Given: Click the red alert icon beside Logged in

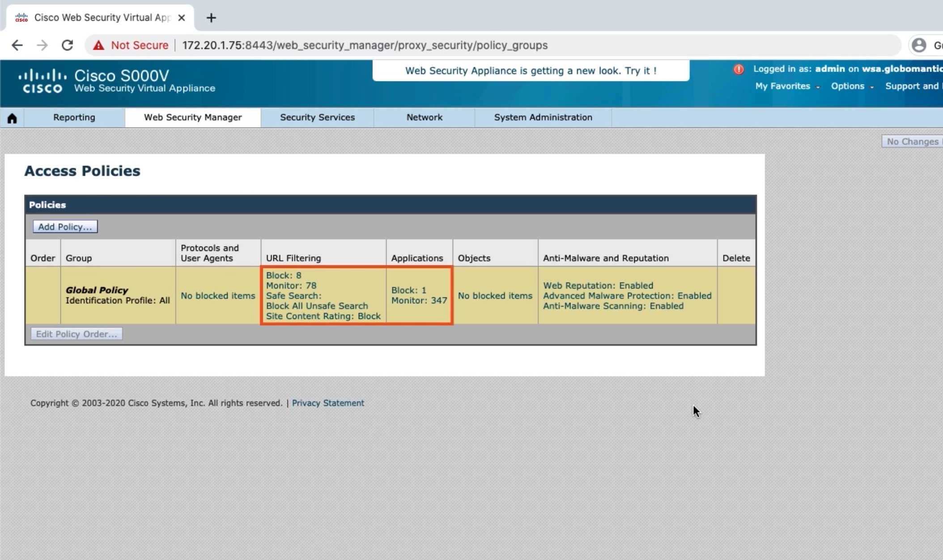Looking at the screenshot, I should click(739, 69).
